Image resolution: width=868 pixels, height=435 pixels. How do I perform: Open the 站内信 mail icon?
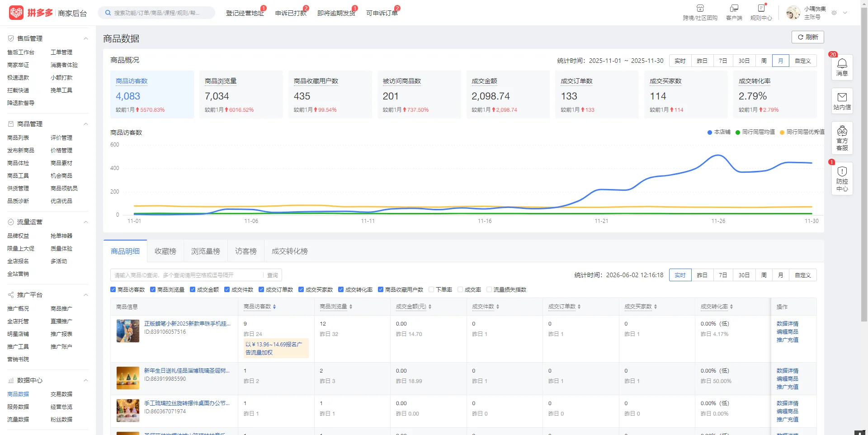coord(842,97)
